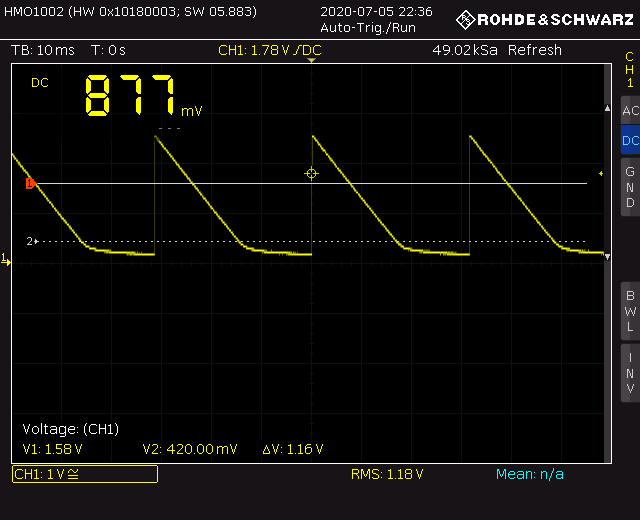Click the Mean: n/a measurement
Image resolution: width=640 pixels, height=520 pixels.
point(530,474)
